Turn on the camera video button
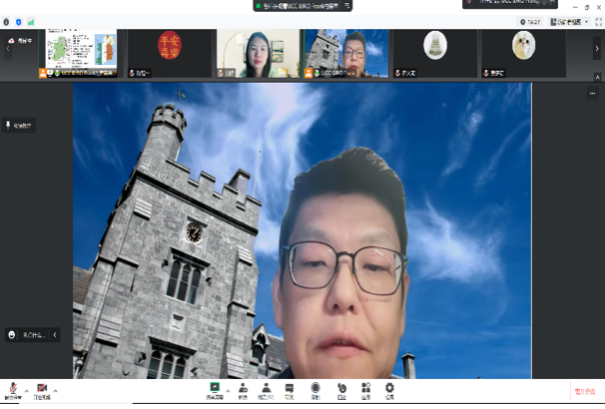Image resolution: width=605 pixels, height=409 pixels. [x=42, y=389]
